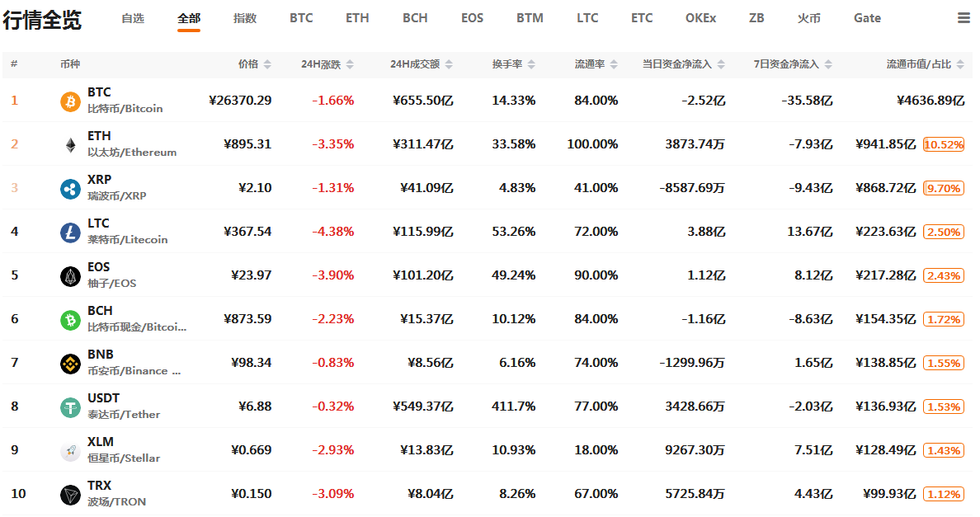
Task: Click the Litecoin logo icon
Action: (70, 232)
